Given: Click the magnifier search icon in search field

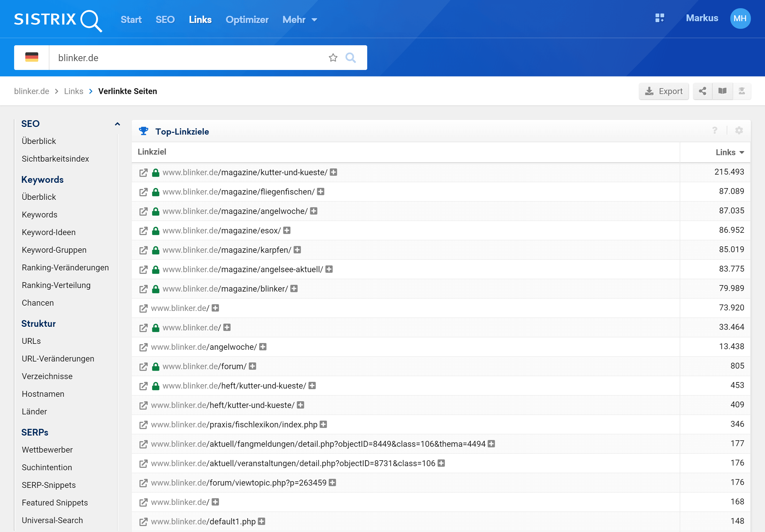Looking at the screenshot, I should 350,58.
